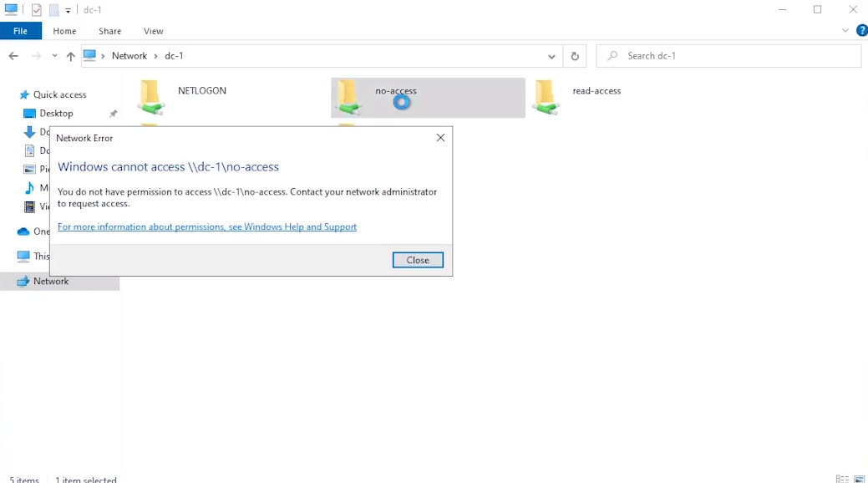Open the Help question mark icon
Screen dimensions: 868x483
862,30
